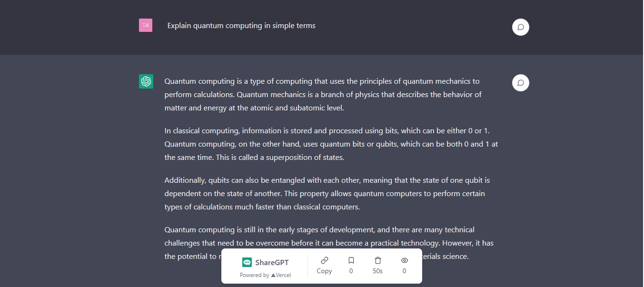The image size is (644, 287).
Task: Open the ShareGPT homepage link
Action: 266,262
